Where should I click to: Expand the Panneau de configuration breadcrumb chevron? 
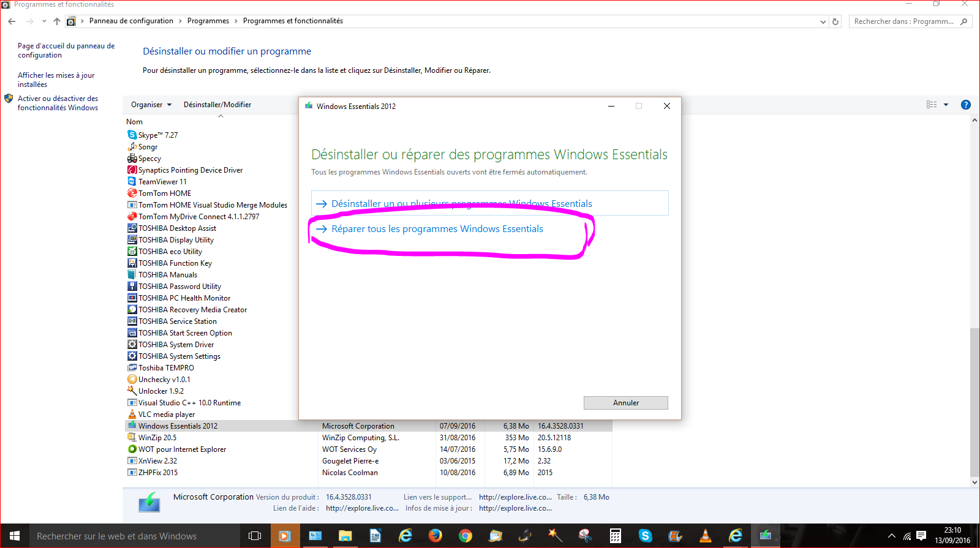tap(180, 21)
